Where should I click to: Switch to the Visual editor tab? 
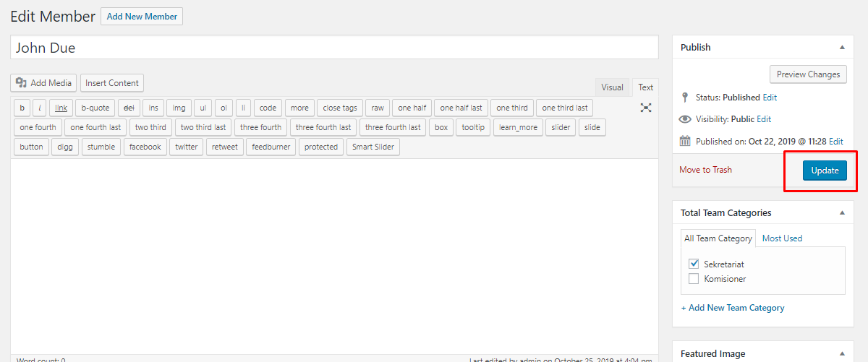point(612,87)
